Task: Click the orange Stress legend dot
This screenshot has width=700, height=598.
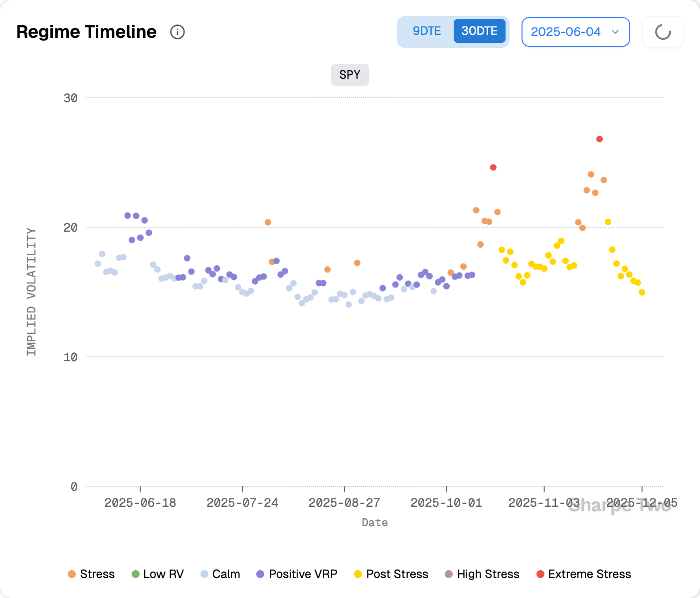Action: click(x=72, y=574)
